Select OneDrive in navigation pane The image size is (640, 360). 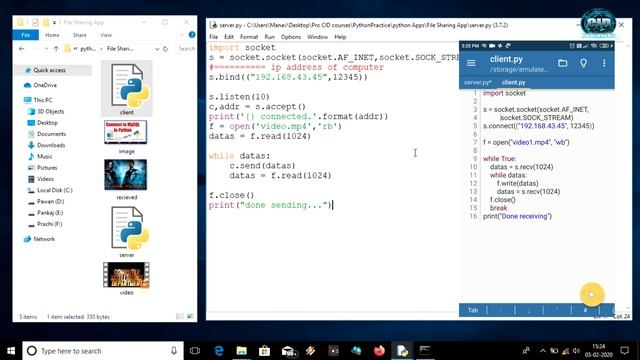pos(45,85)
